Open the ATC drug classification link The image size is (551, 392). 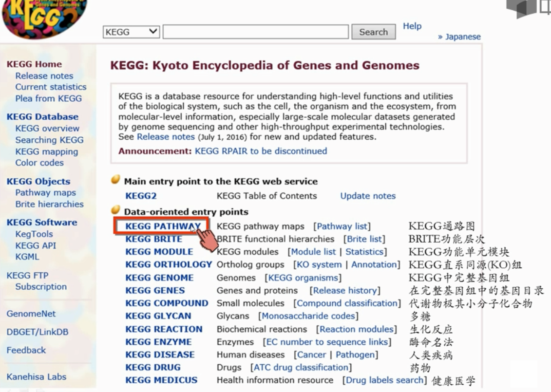tap(301, 368)
